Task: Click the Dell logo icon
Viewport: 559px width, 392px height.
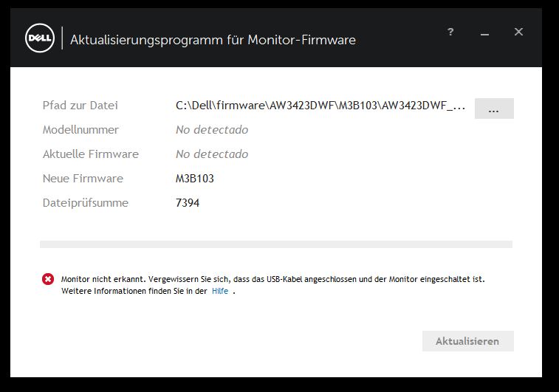Action: [40, 38]
